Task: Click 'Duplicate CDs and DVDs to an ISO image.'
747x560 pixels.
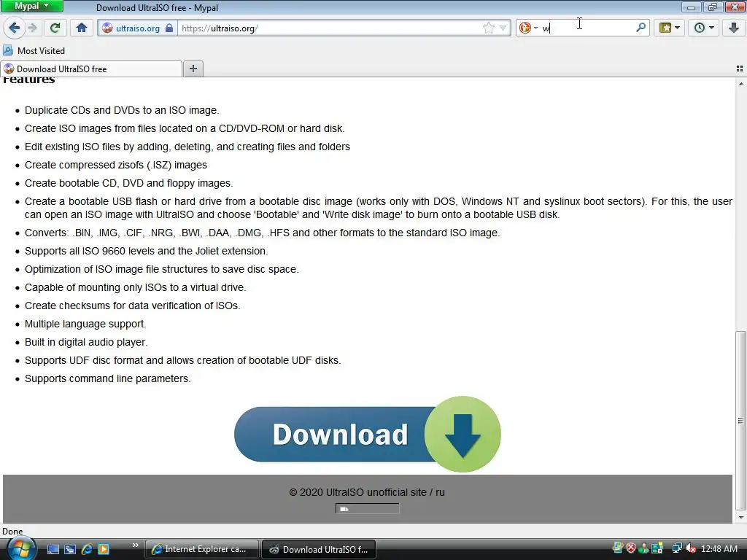Action: 122,110
